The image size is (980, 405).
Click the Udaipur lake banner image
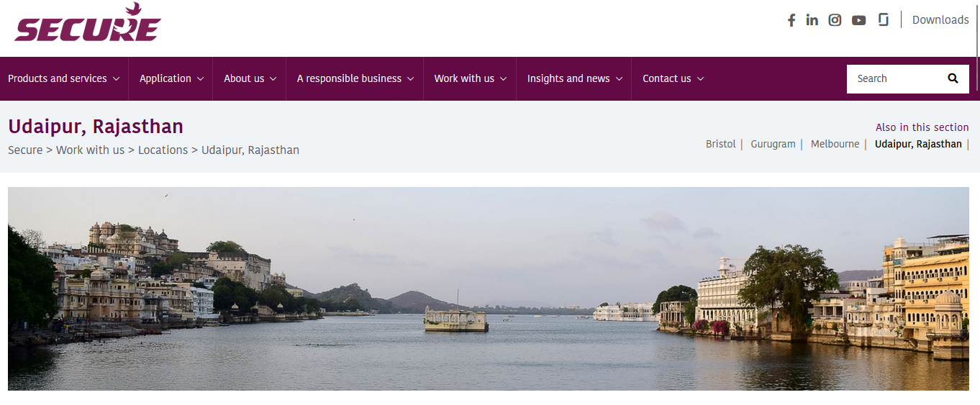489,288
